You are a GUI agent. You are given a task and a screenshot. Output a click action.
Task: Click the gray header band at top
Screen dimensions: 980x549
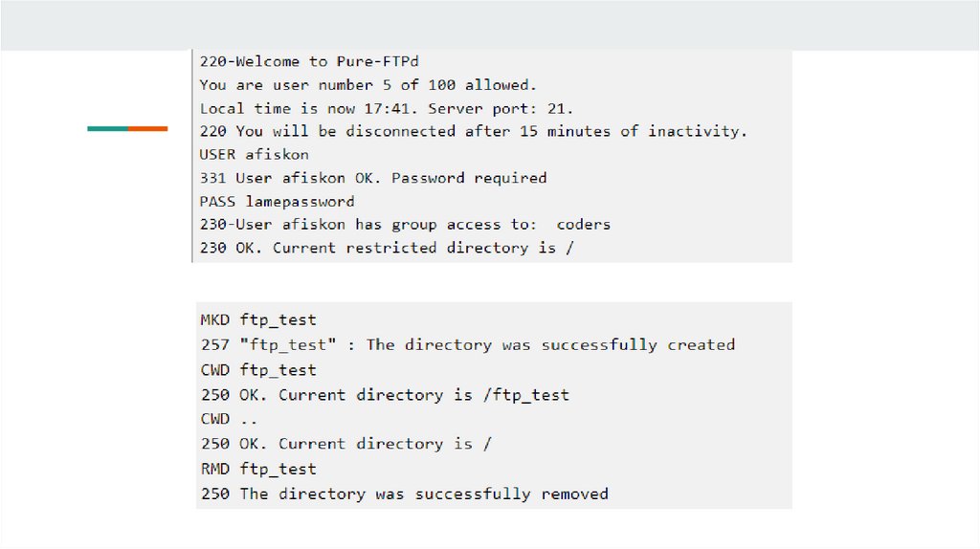(490, 25)
